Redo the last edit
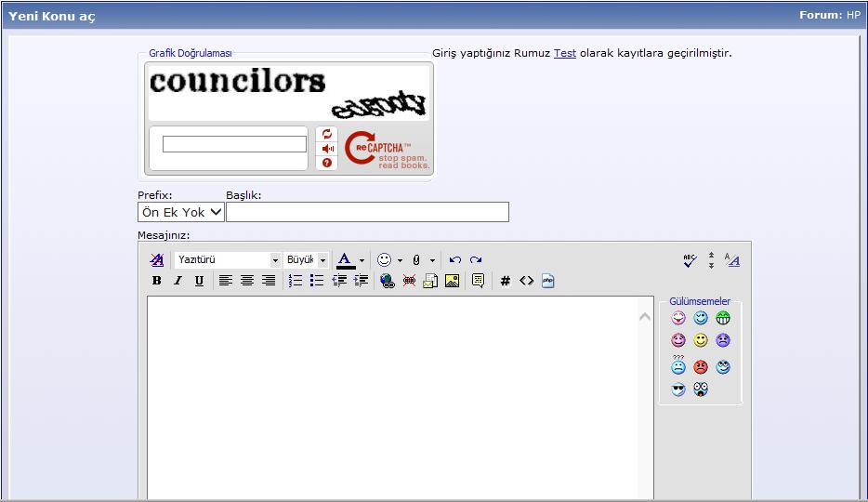Image resolution: width=868 pixels, height=502 pixels. click(x=476, y=259)
